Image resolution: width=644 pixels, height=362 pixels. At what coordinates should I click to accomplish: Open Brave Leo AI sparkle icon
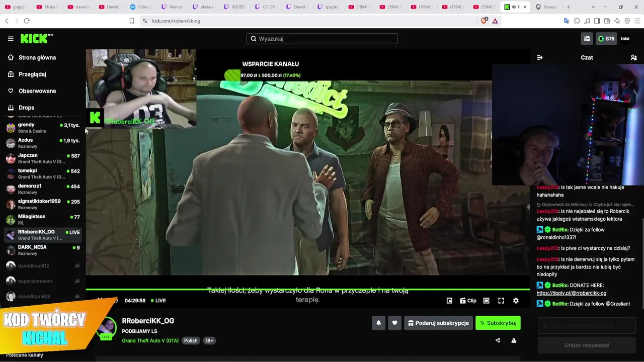617,21
